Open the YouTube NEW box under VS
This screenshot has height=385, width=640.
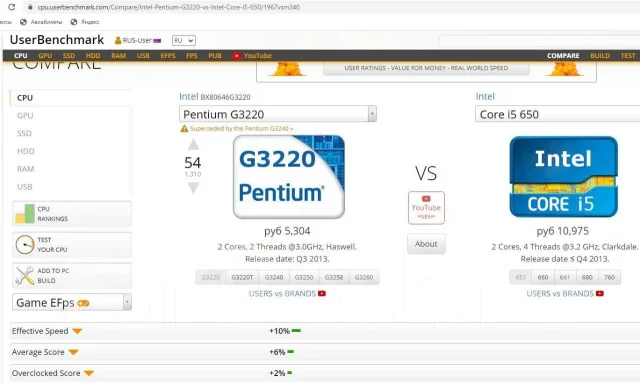pyautogui.click(x=426, y=207)
